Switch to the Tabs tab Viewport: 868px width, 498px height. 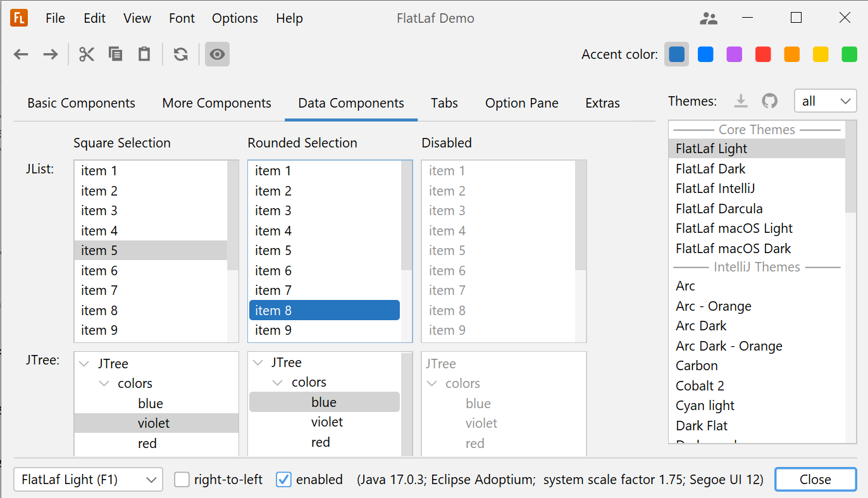444,103
